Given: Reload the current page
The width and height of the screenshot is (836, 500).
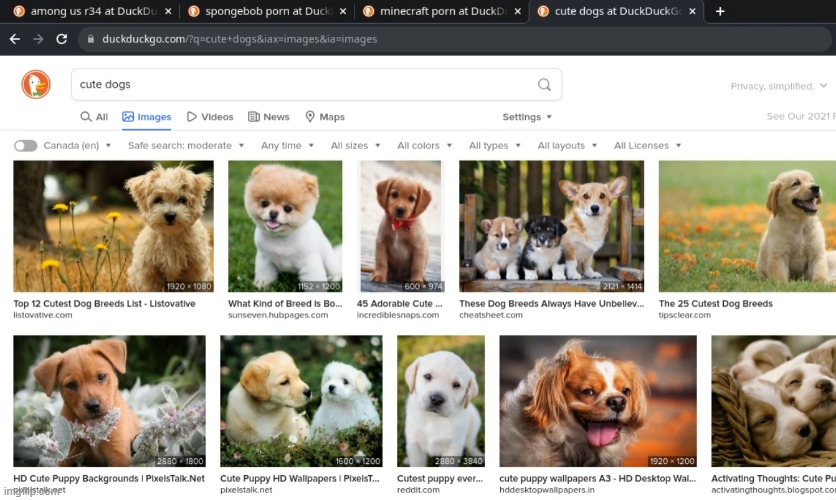Looking at the screenshot, I should (x=62, y=39).
